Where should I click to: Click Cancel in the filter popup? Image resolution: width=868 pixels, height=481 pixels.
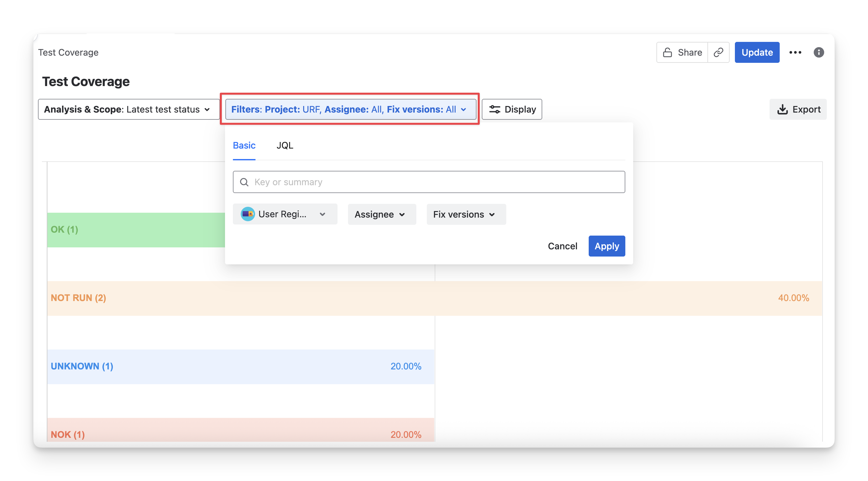point(562,246)
